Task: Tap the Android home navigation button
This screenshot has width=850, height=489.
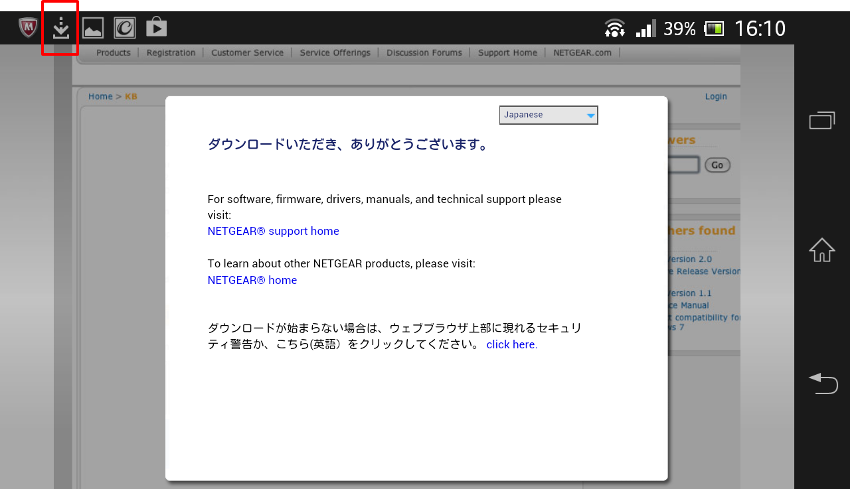Action: pyautogui.click(x=822, y=250)
